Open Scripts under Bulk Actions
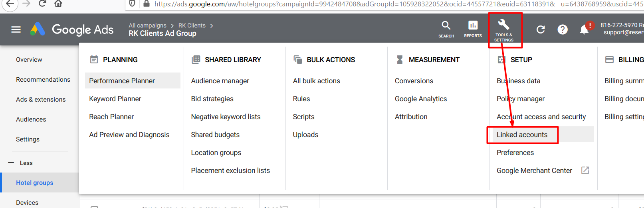Image resolution: width=644 pixels, height=208 pixels. pos(303,116)
